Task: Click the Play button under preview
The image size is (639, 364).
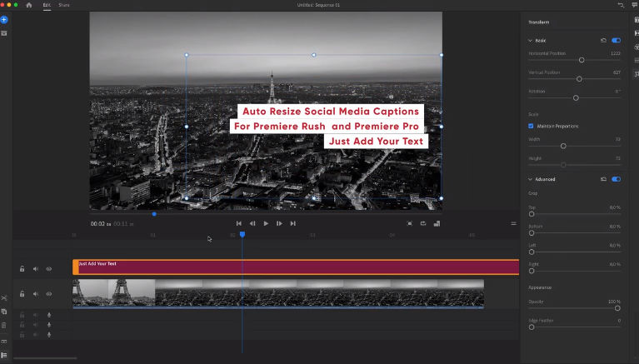Action: tap(266, 223)
